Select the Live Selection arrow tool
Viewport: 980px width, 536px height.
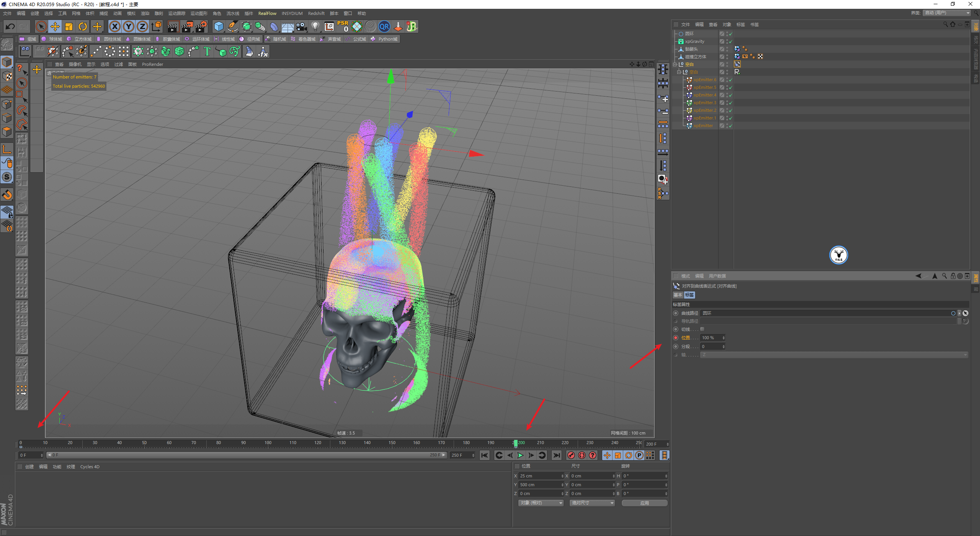click(x=41, y=26)
